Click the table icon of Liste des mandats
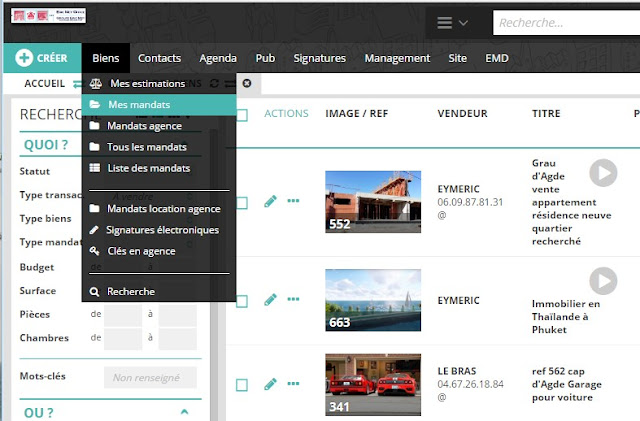Viewport: 640px width, 421px height. point(95,168)
